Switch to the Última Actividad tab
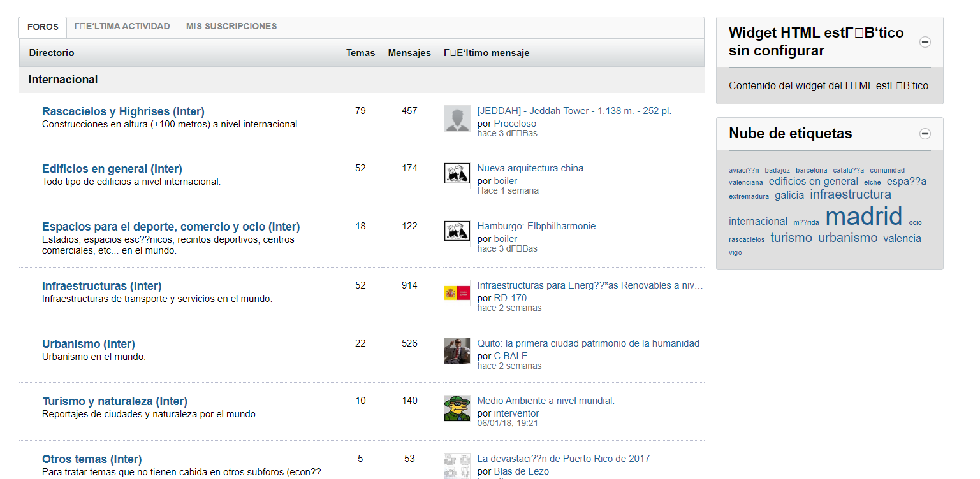Viewport: 980px width, 479px height. 122,27
